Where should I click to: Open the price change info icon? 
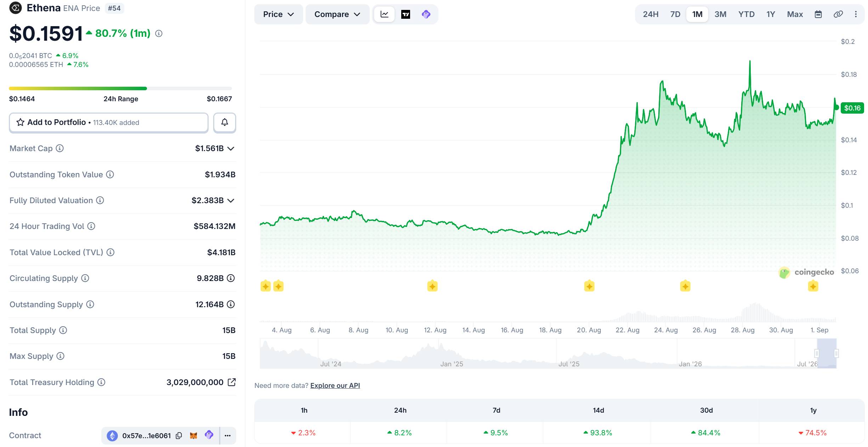click(159, 34)
